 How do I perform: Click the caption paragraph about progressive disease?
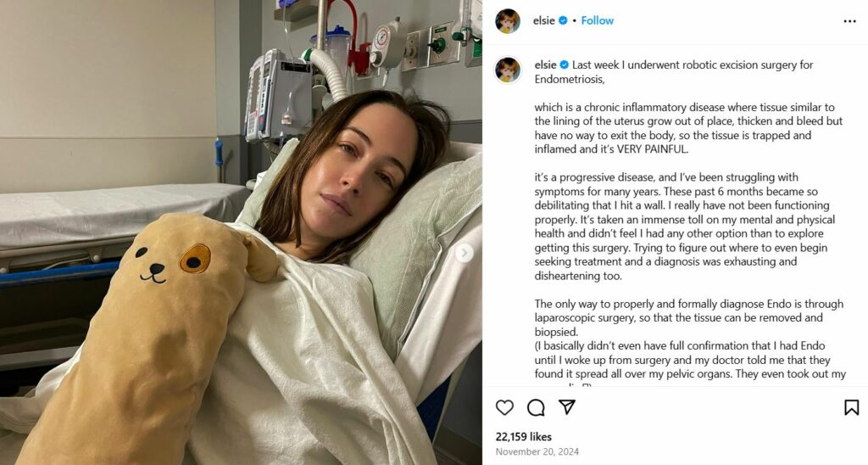coord(685,226)
